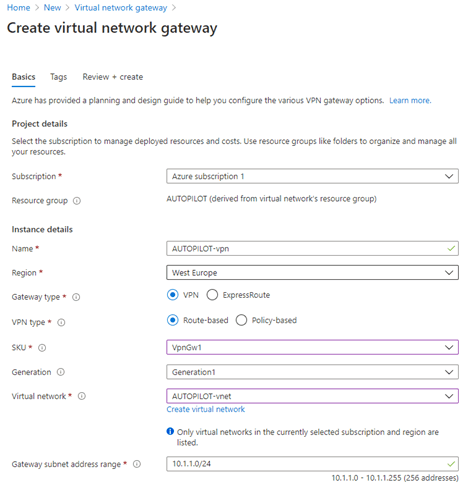
Task: Click blue info icon before virtual networks notice
Action: tap(170, 431)
